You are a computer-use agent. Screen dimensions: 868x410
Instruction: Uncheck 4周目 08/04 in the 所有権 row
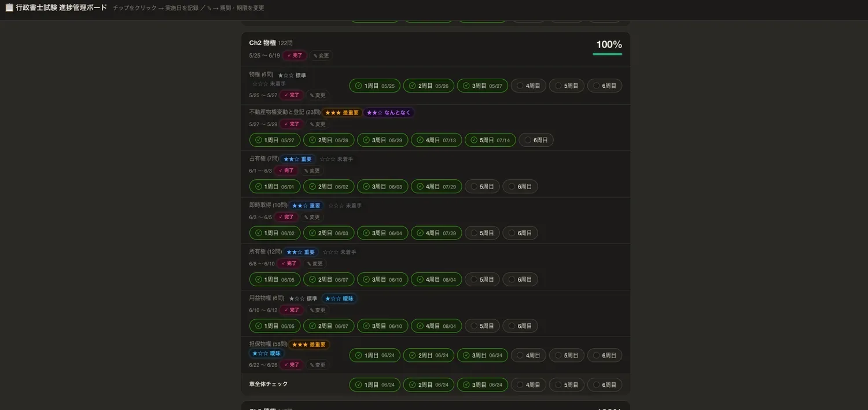coord(436,279)
